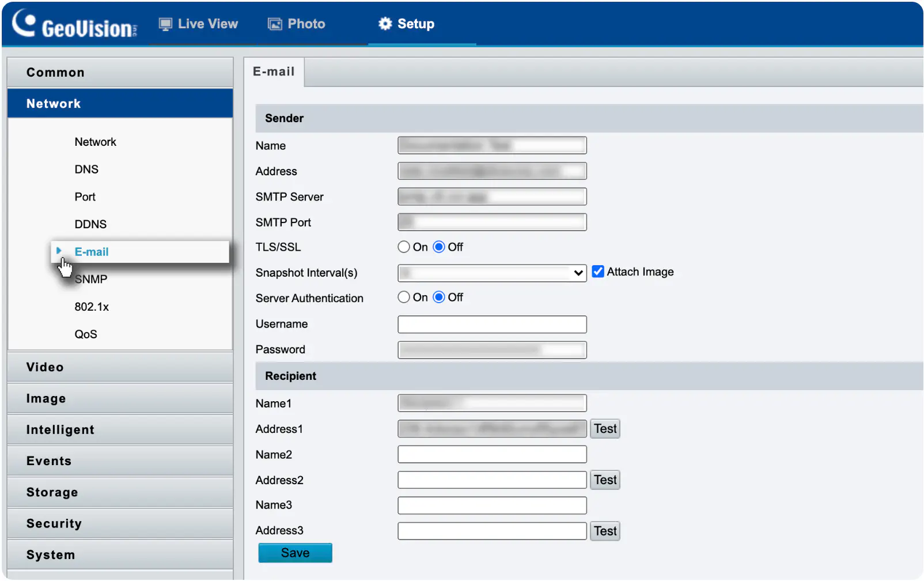Open the Network submenu item
The image size is (924, 581).
point(95,142)
